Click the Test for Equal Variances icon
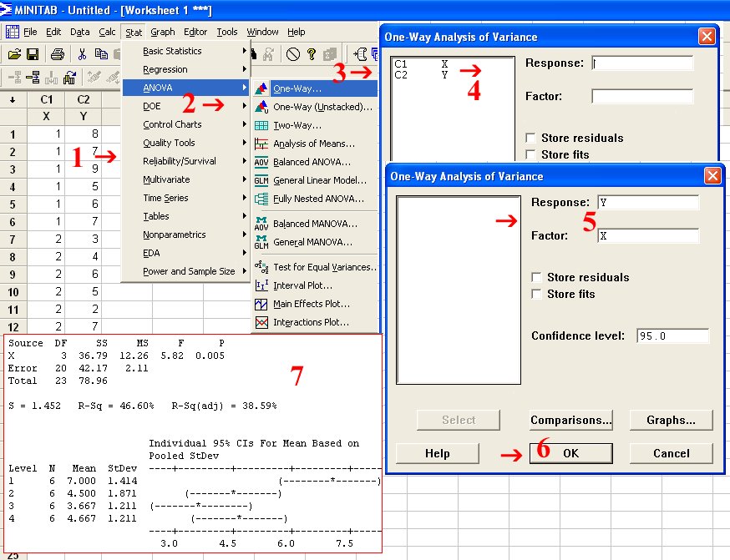 pyautogui.click(x=261, y=267)
